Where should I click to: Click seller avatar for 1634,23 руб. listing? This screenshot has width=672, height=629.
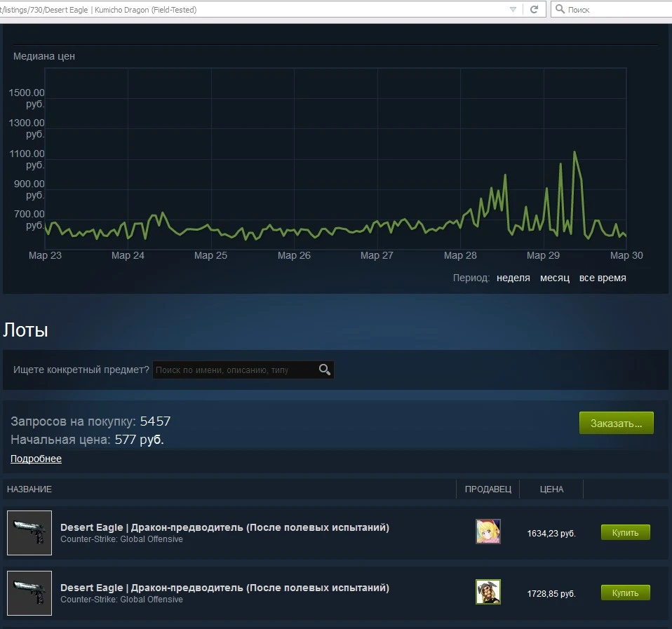pyautogui.click(x=488, y=532)
